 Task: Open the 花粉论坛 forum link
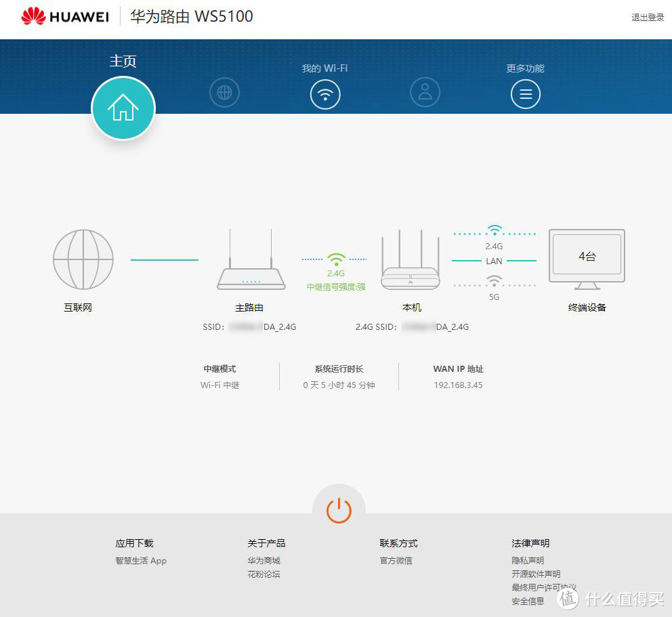tap(264, 574)
